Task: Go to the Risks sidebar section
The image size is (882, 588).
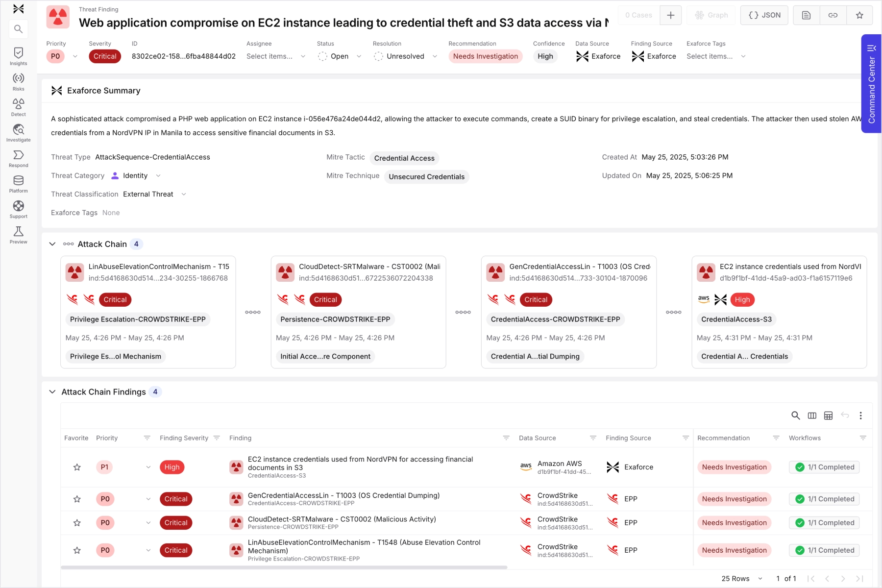Action: tap(18, 82)
